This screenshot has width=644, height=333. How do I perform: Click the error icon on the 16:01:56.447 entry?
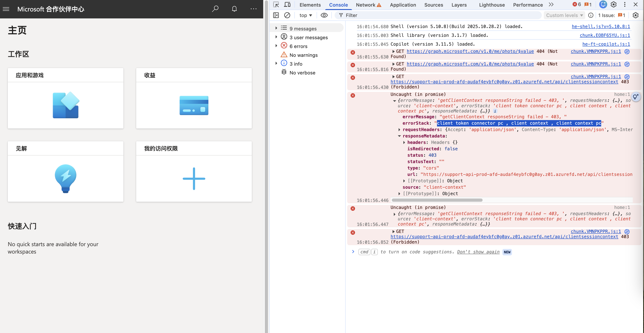pos(352,208)
